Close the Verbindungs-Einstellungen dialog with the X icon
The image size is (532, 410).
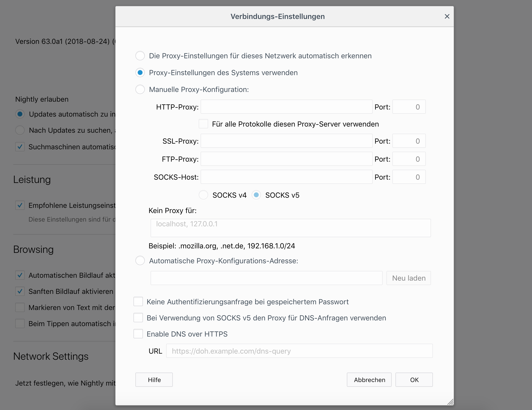pyautogui.click(x=447, y=16)
